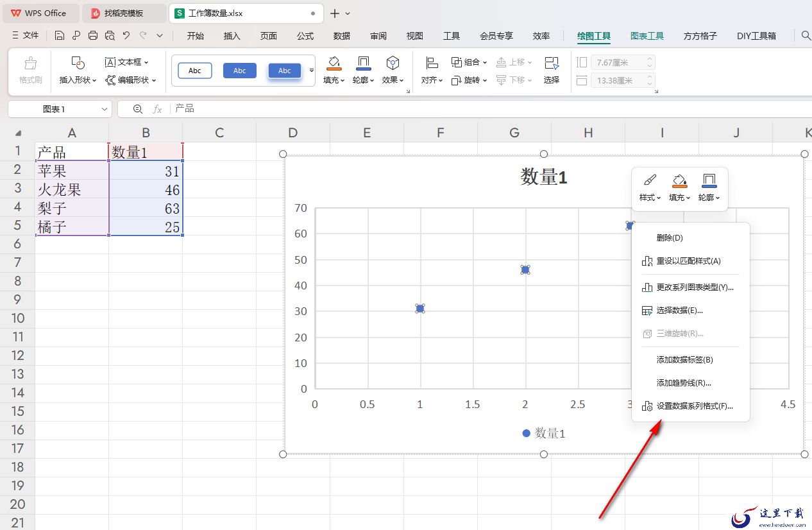Open the 编辑形状 dropdown
This screenshot has width=812, height=530.
[x=131, y=80]
